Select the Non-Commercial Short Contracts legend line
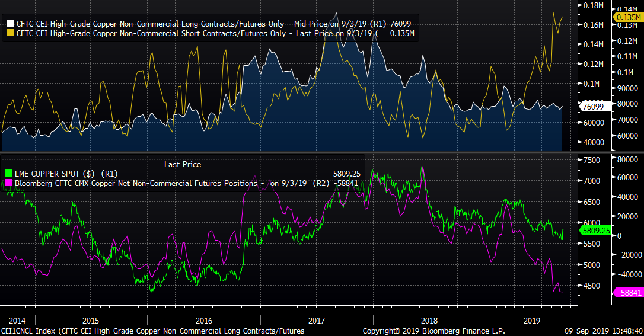The image size is (644, 336). [x=211, y=33]
